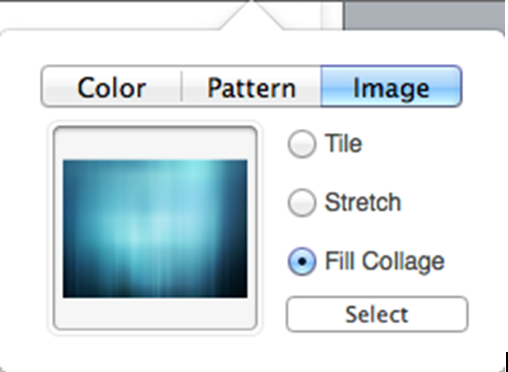
Task: Click the popover's pointer arrow at top
Action: tap(252, 15)
